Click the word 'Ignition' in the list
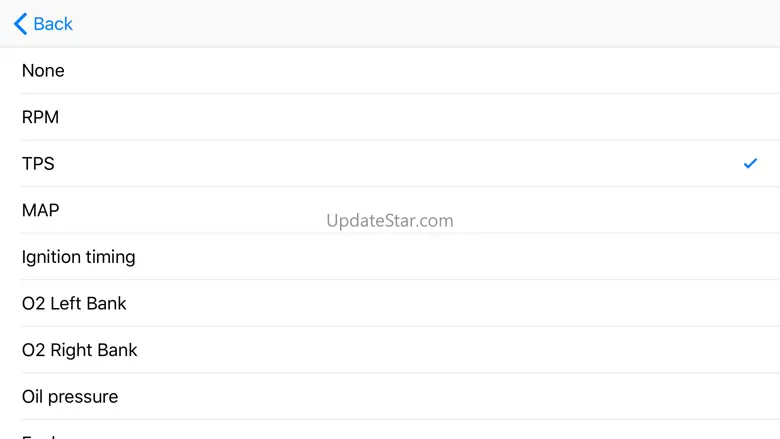This screenshot has width=780, height=439. pos(51,257)
